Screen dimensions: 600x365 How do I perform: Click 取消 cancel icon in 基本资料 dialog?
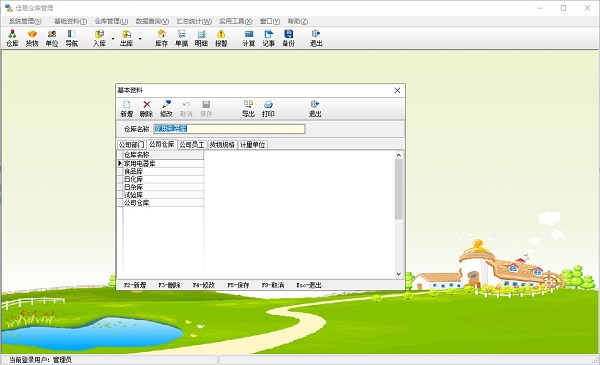(186, 109)
